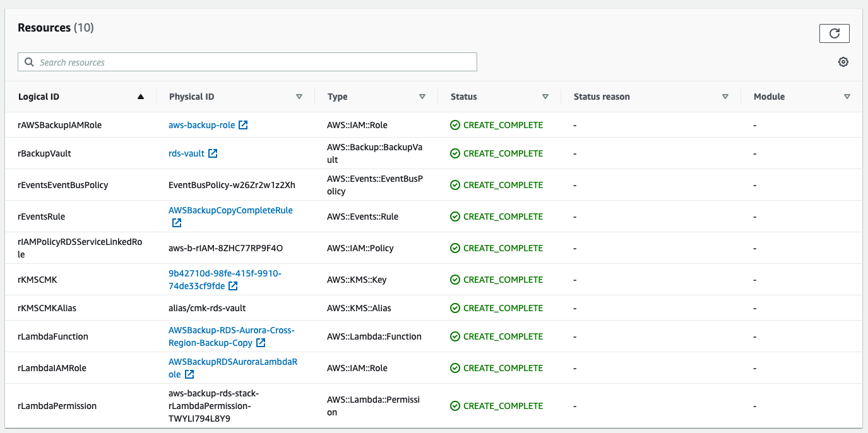Open the AWSBackupRDSAuroraLambdaRole link
The height and width of the screenshot is (433, 868).
click(232, 368)
